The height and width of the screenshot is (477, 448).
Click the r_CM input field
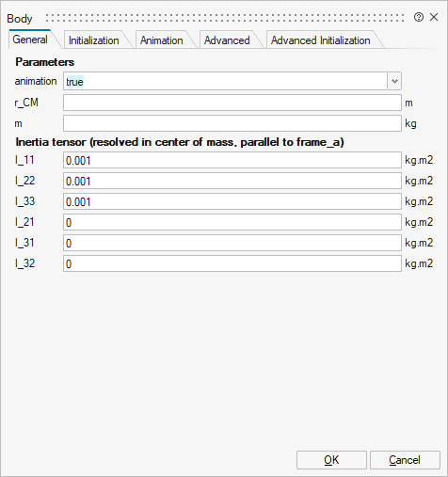[232, 103]
